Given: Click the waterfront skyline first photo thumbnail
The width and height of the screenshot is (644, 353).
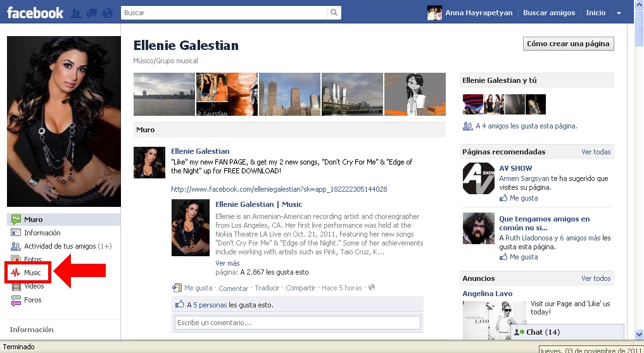Looking at the screenshot, I should (x=164, y=94).
